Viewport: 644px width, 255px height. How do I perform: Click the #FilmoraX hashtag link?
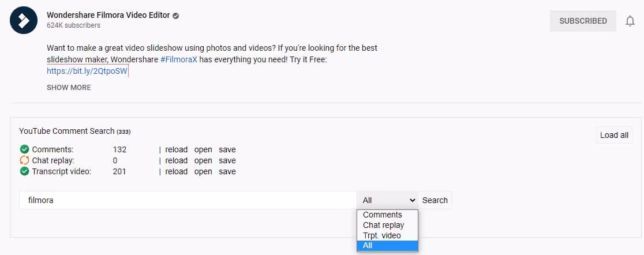click(179, 59)
